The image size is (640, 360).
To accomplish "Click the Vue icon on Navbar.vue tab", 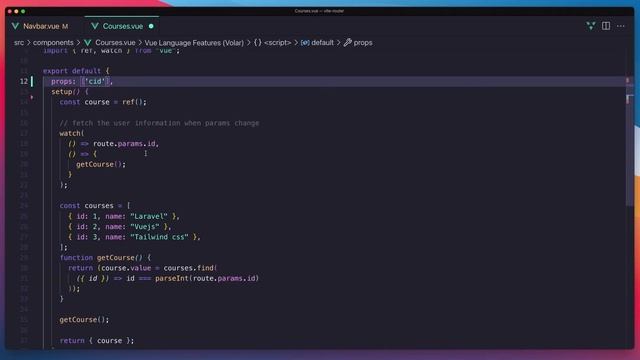I will 15,26.
